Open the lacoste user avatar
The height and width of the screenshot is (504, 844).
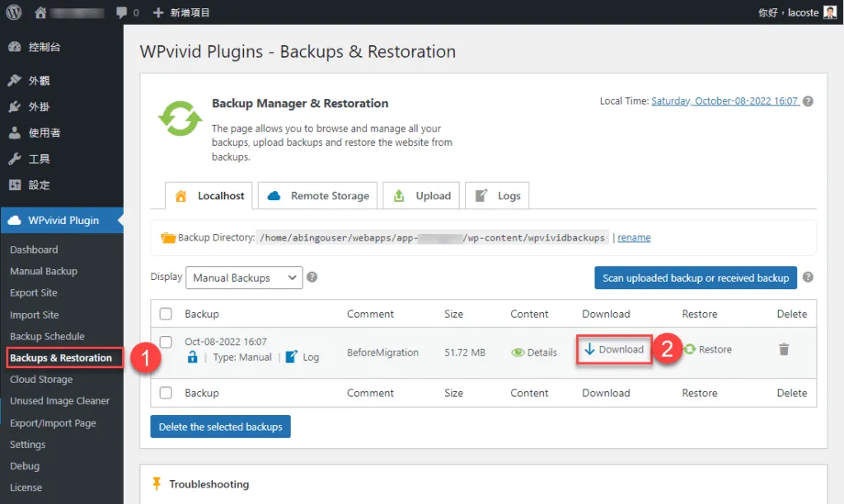tap(830, 12)
